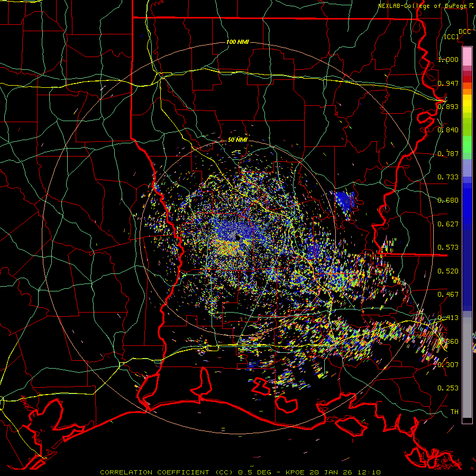Click the [CC] label above the color bar
The image size is (476, 476).
[x=452, y=36]
